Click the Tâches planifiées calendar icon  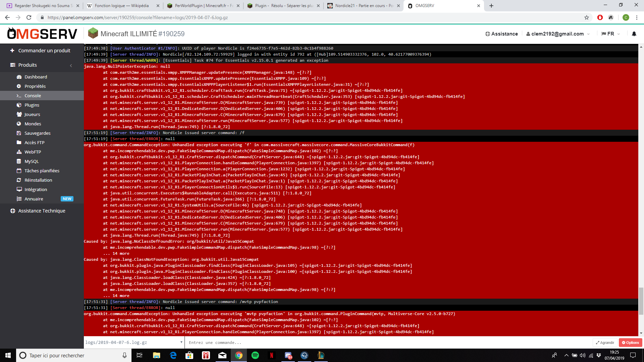click(19, 171)
